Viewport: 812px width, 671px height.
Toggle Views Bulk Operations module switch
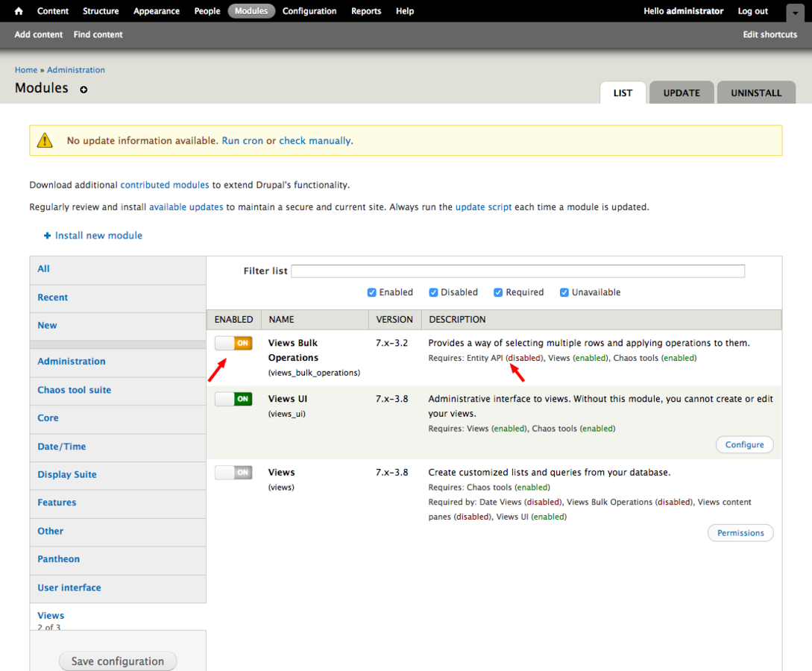point(233,343)
